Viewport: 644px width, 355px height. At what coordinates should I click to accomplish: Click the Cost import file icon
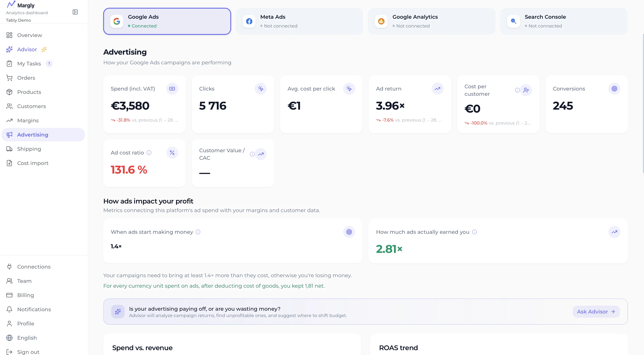point(9,163)
